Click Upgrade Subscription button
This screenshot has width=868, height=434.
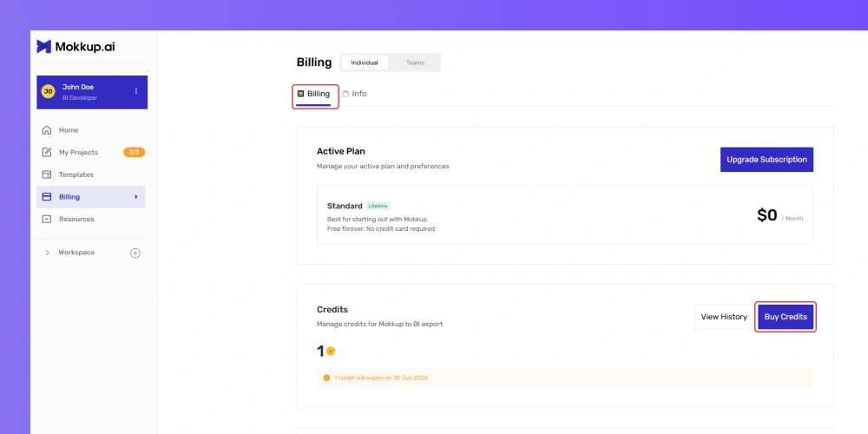tap(766, 160)
